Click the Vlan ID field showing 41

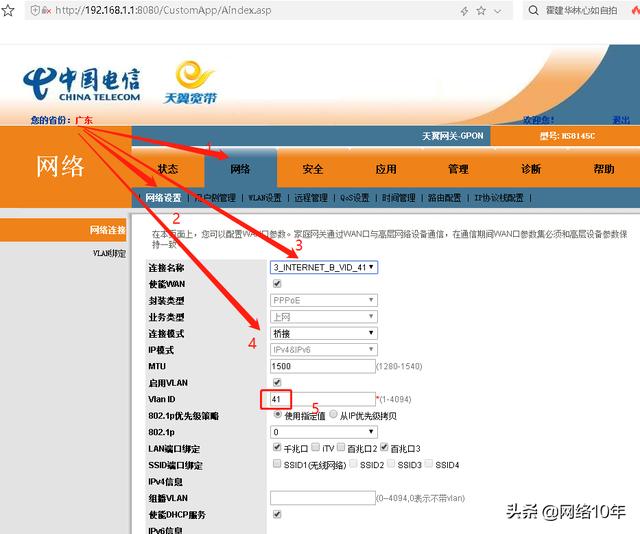pos(323,399)
